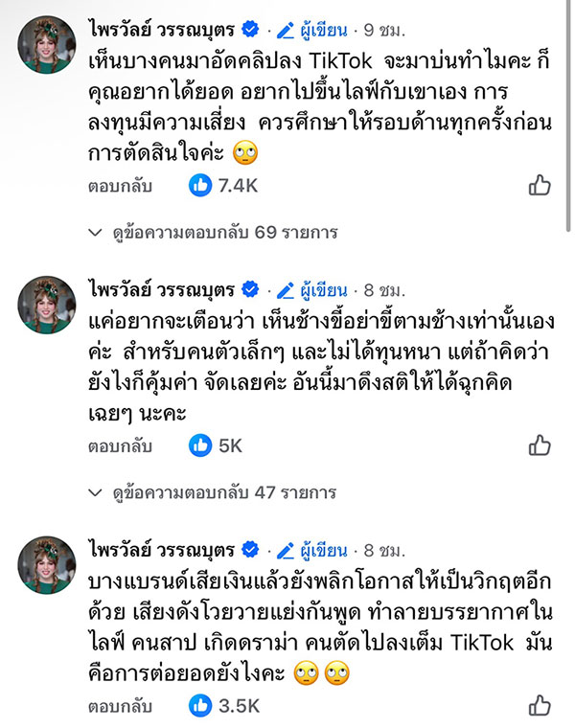Click the thumbs-up outline on the 3.5K comment

[x=540, y=706]
